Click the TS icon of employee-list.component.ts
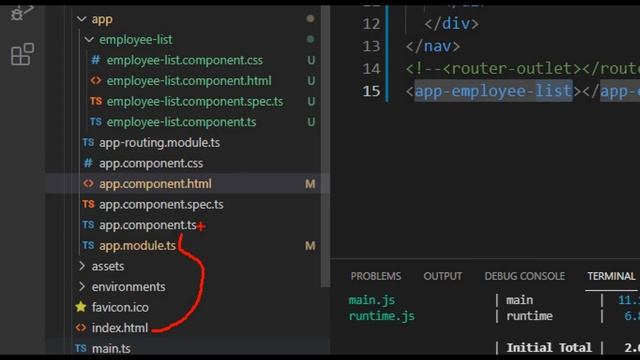 [x=96, y=122]
